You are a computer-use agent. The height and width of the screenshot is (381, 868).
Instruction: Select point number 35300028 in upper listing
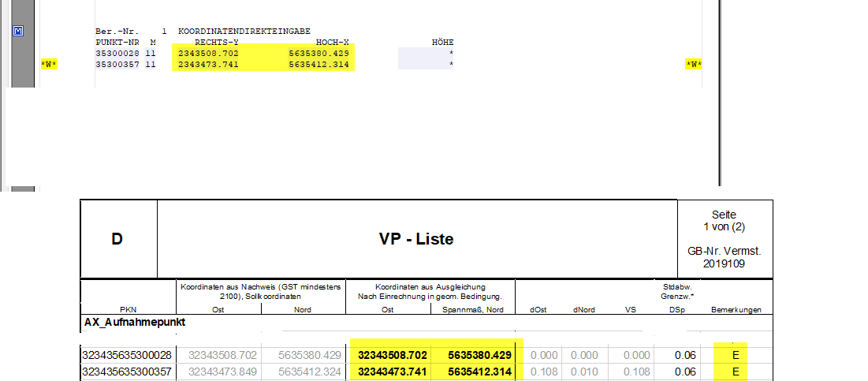[117, 54]
